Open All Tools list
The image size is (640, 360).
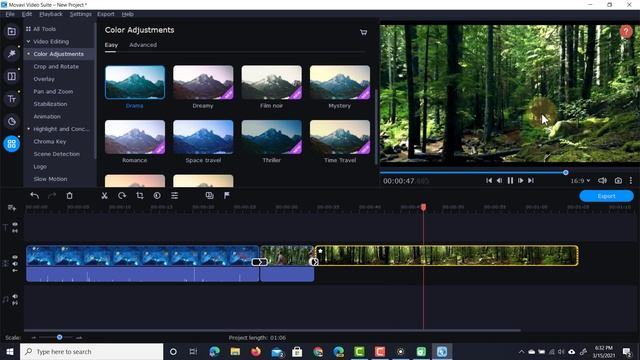point(44,29)
